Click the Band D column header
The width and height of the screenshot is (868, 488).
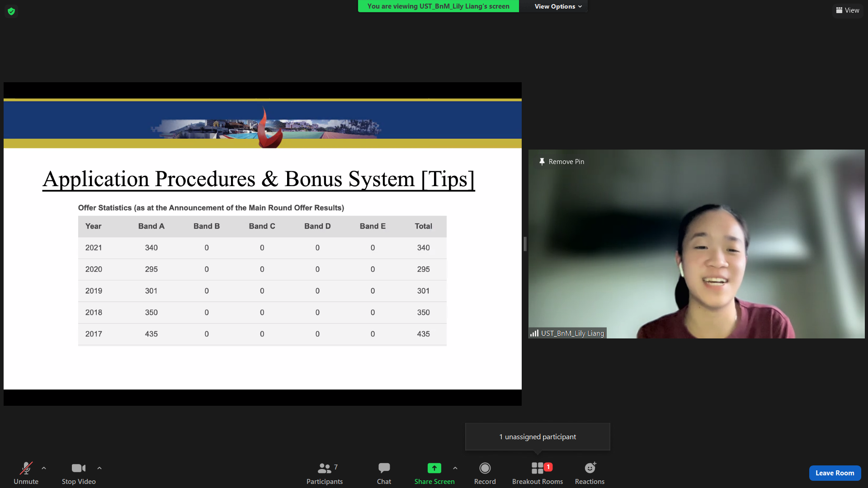tap(317, 226)
